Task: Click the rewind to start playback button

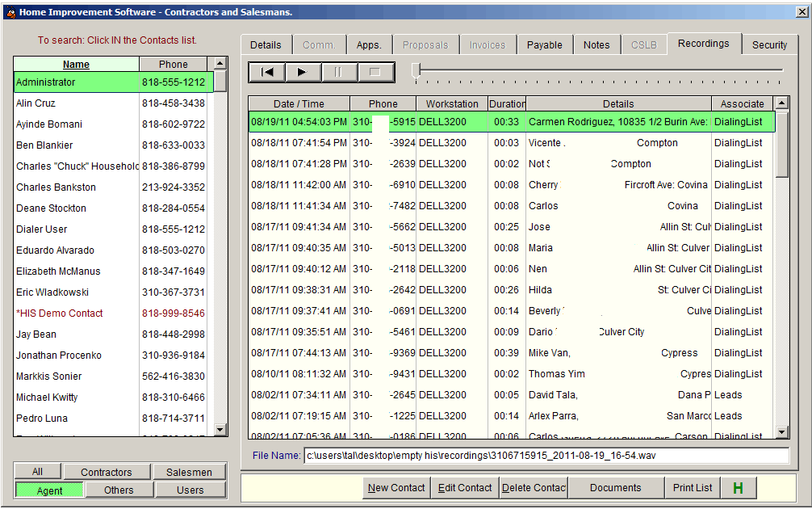Action: (266, 72)
